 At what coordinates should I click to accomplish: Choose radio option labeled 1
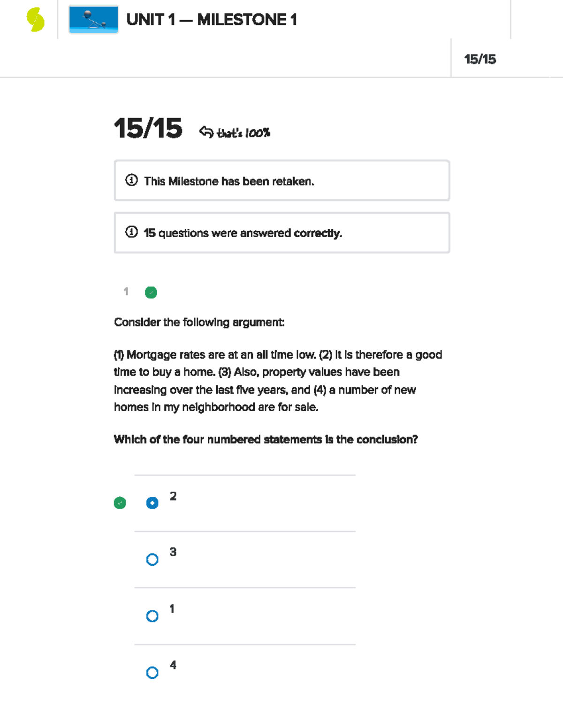click(152, 616)
